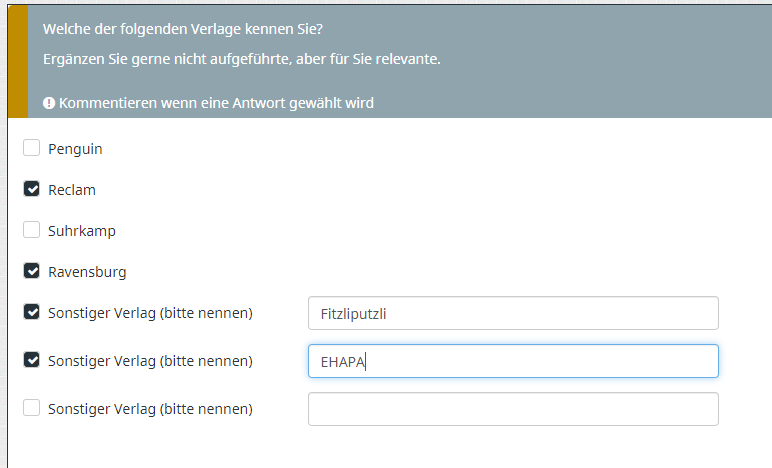
Task: Uncheck the checkbox in the Fitzliputzli row
Action: tap(31, 312)
